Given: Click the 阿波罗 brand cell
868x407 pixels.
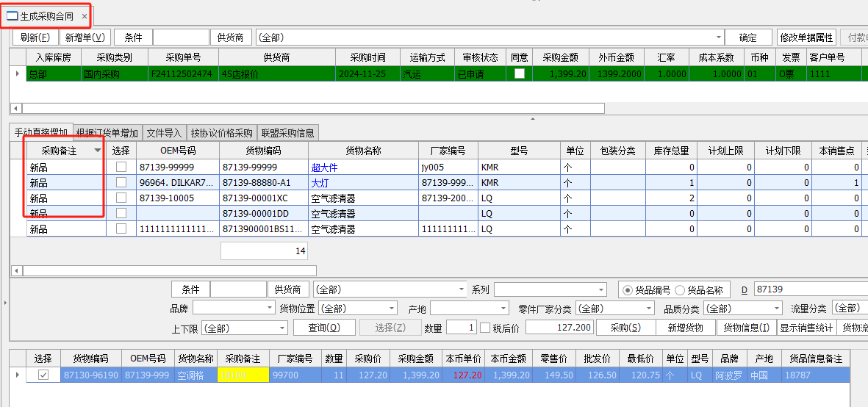Looking at the screenshot, I should (x=730, y=375).
